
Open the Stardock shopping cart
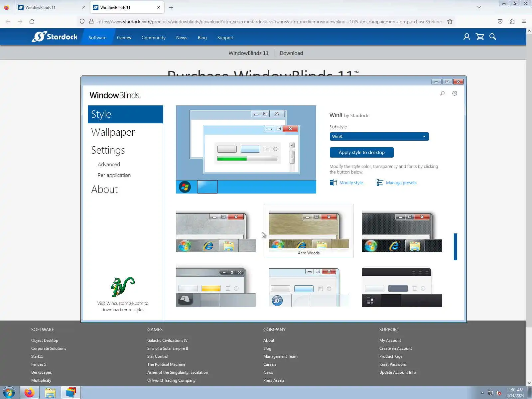pos(480,37)
